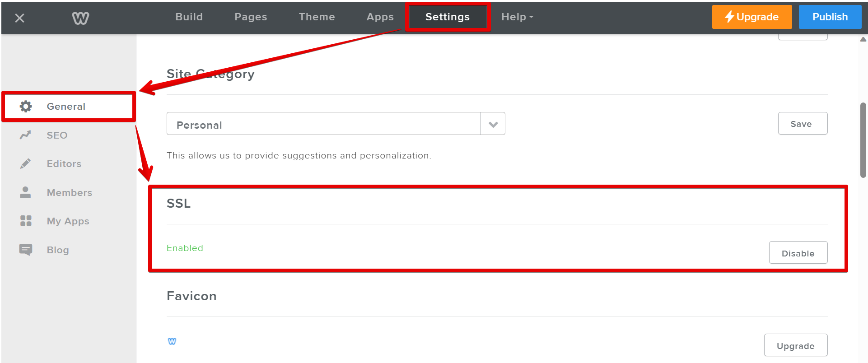Open SEO settings in sidebar
This screenshot has height=363, width=868.
click(x=69, y=135)
